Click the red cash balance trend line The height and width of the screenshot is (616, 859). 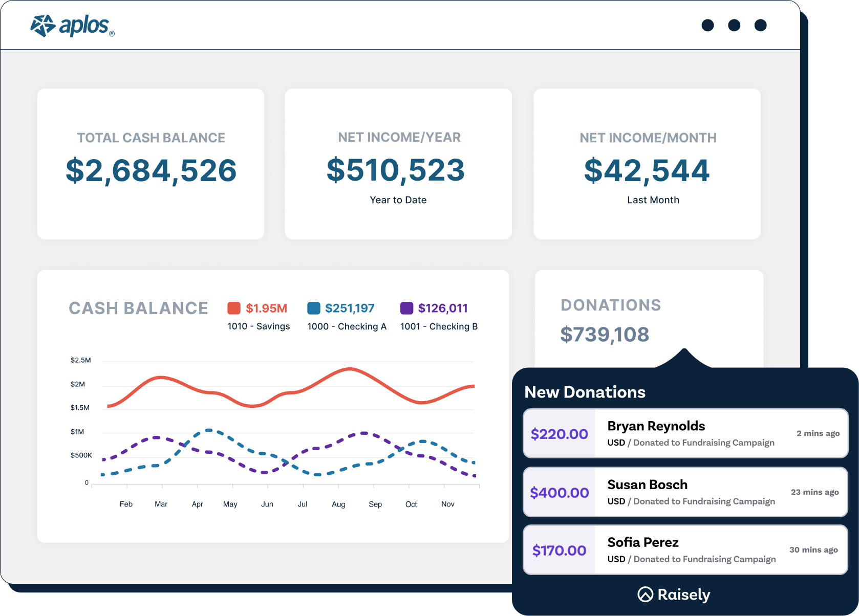tap(349, 370)
